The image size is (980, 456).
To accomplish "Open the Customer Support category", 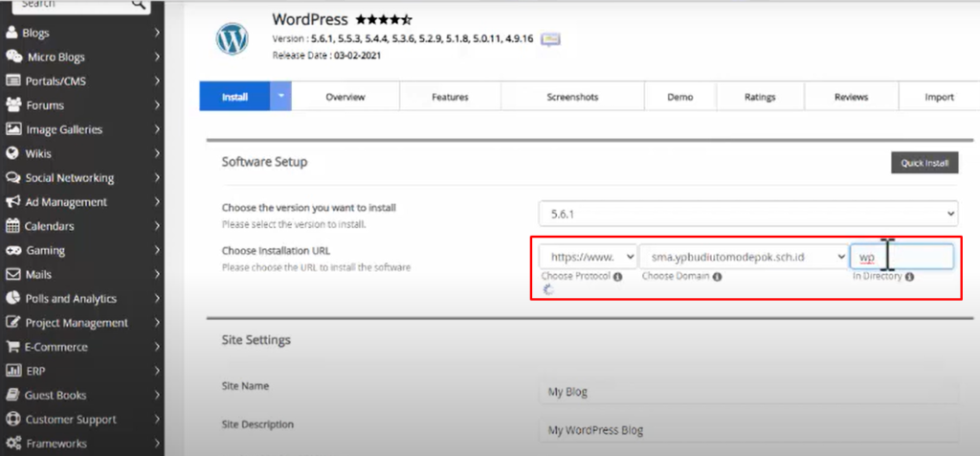I will pyautogui.click(x=82, y=419).
